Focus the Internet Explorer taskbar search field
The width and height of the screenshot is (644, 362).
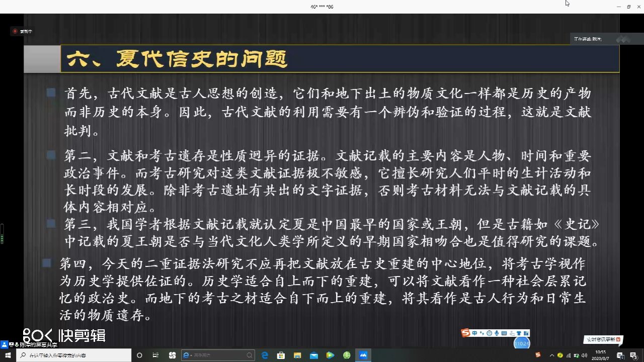[x=218, y=355]
